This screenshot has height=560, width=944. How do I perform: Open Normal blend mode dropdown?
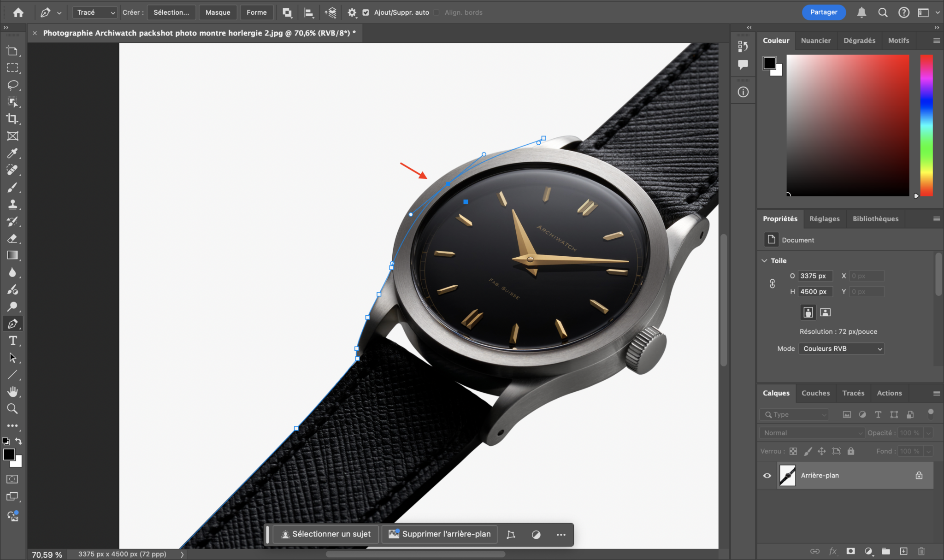click(812, 433)
